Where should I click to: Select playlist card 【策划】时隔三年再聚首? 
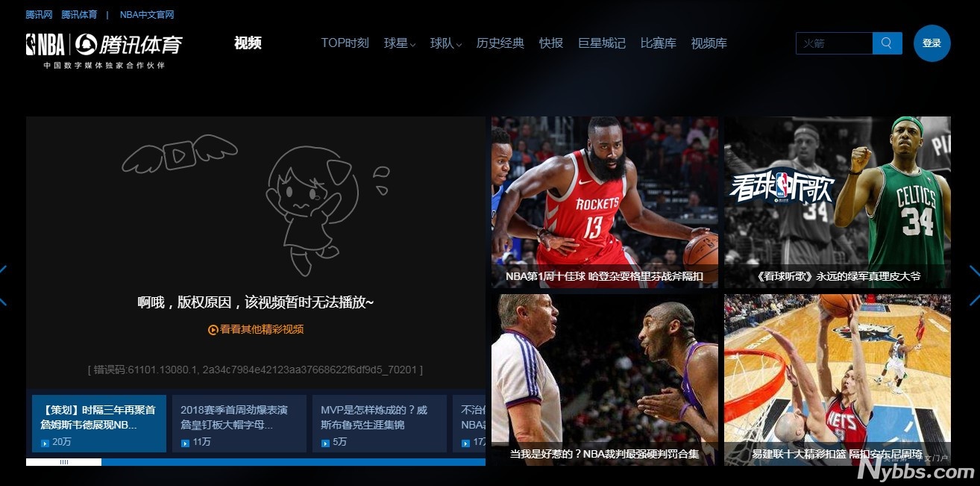click(99, 424)
